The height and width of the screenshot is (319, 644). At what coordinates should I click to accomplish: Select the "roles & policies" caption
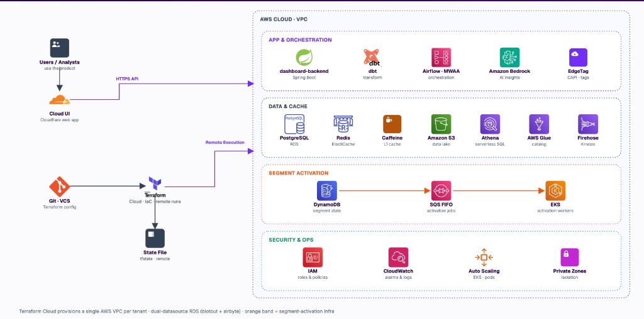(x=313, y=278)
